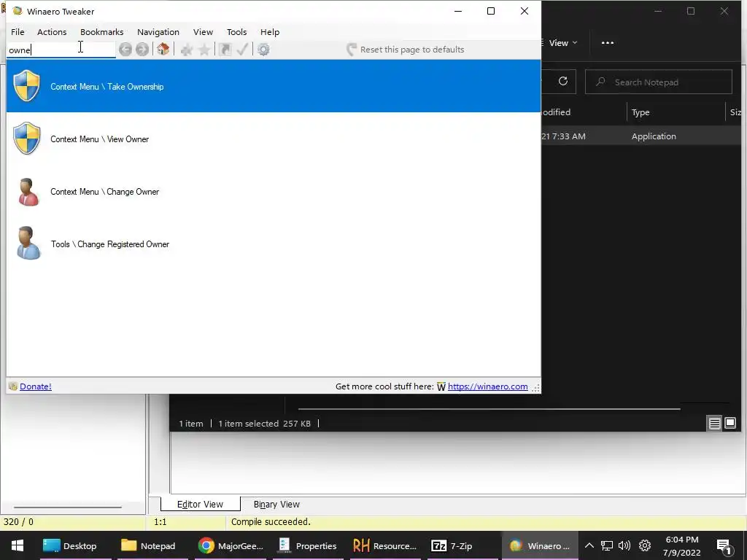Open the Navigation menu
747x560 pixels.
pyautogui.click(x=158, y=32)
